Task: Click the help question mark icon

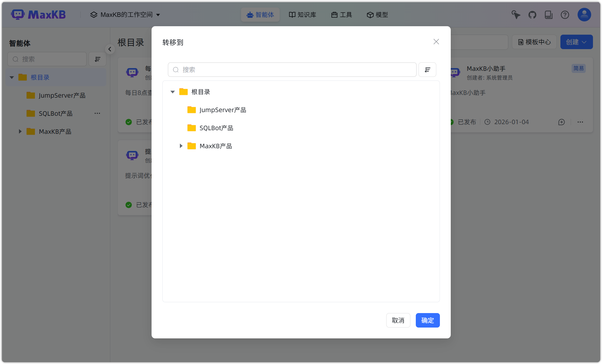Action: pyautogui.click(x=565, y=14)
